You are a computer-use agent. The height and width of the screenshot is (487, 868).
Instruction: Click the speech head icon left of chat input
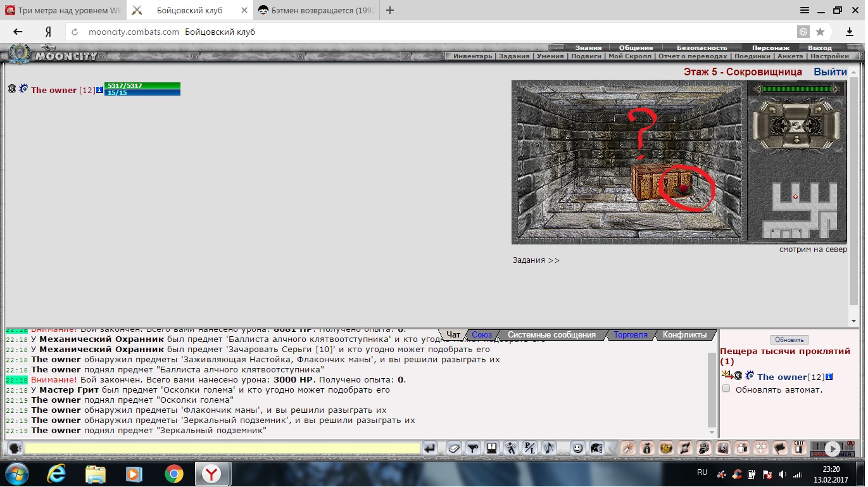tap(15, 448)
